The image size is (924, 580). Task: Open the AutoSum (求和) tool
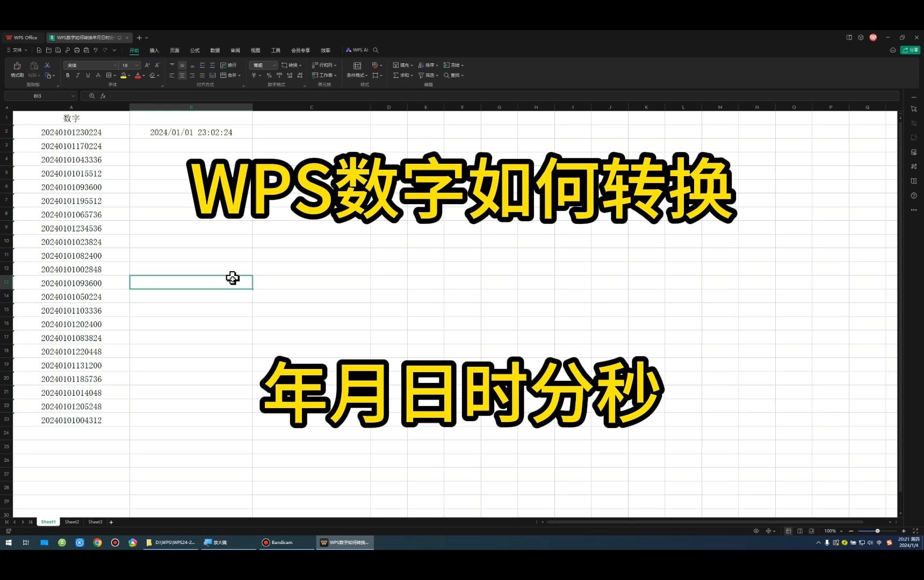click(x=402, y=76)
